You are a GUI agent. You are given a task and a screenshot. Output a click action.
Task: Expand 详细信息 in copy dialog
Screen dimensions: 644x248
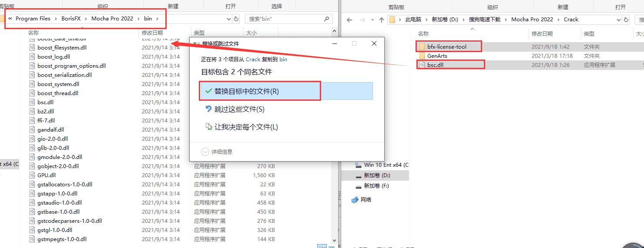coord(217,152)
